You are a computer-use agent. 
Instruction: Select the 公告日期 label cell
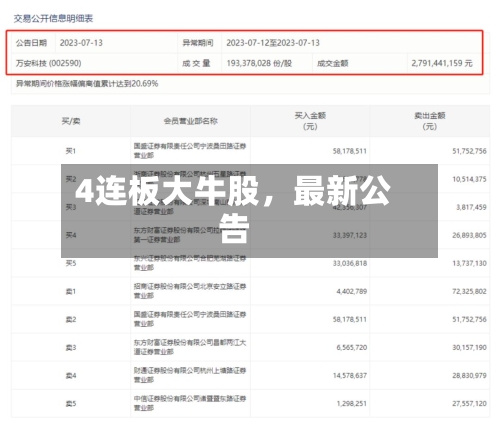31,43
